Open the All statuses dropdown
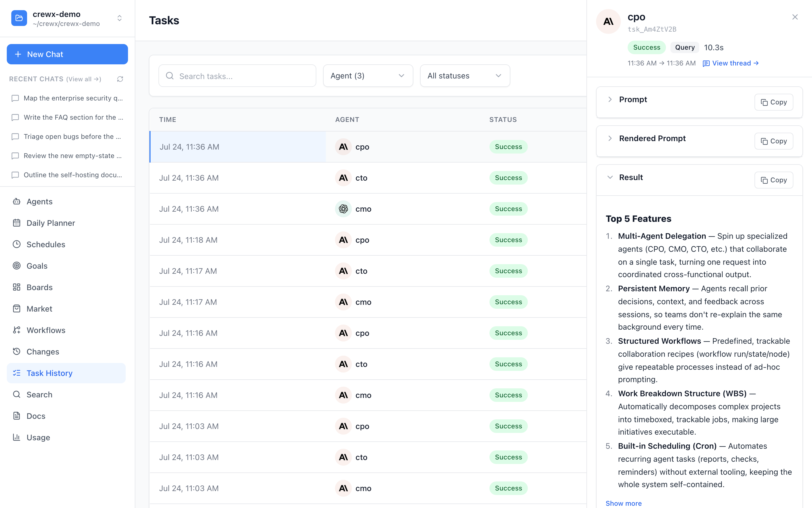Screen dimensions: 812x508 (x=465, y=76)
